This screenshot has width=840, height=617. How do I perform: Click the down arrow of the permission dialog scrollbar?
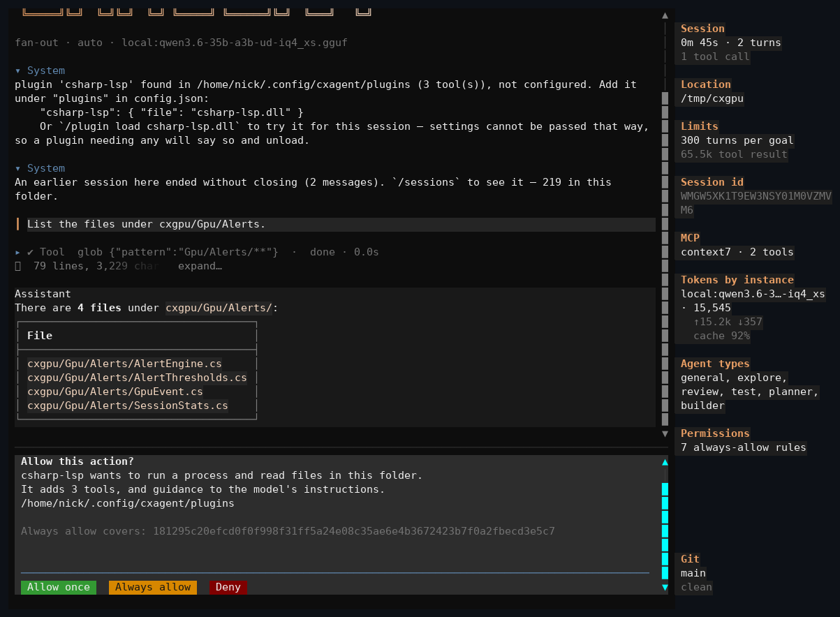click(x=665, y=587)
